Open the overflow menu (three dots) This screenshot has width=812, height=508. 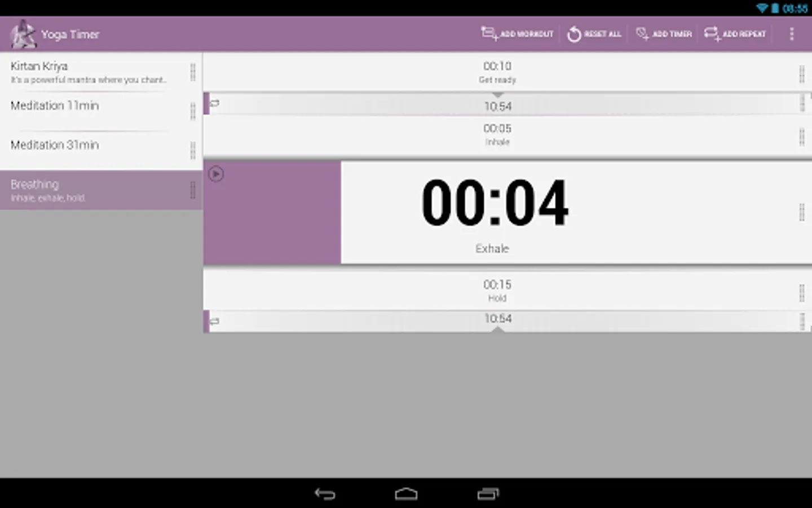[792, 34]
